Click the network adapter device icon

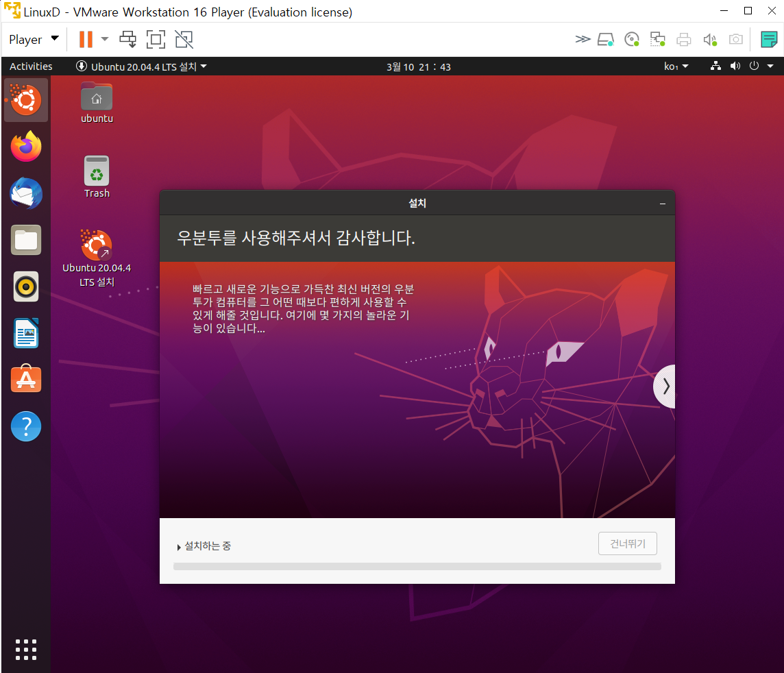[657, 39]
